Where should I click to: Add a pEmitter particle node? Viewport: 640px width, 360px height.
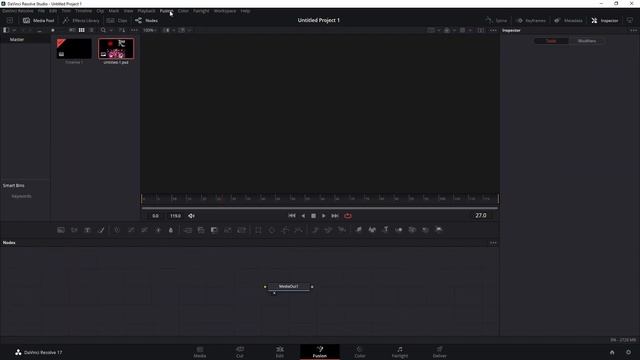coord(315,230)
